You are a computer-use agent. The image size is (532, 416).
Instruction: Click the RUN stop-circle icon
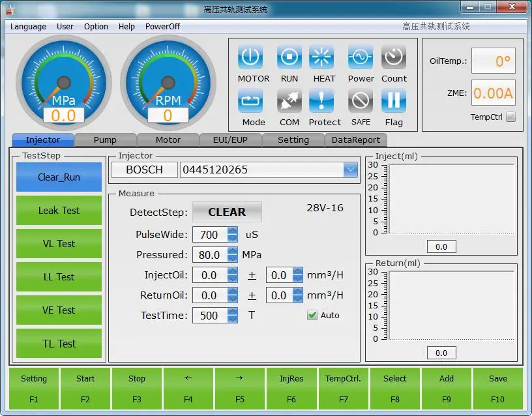289,57
